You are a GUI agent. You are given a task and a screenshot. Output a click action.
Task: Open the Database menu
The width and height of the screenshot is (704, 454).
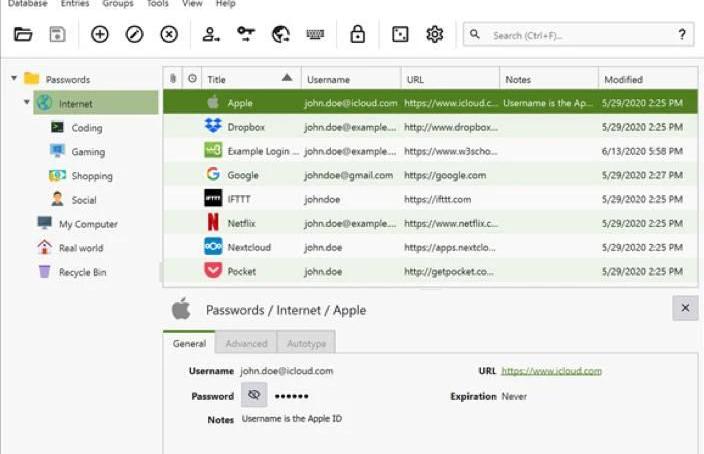tap(27, 4)
